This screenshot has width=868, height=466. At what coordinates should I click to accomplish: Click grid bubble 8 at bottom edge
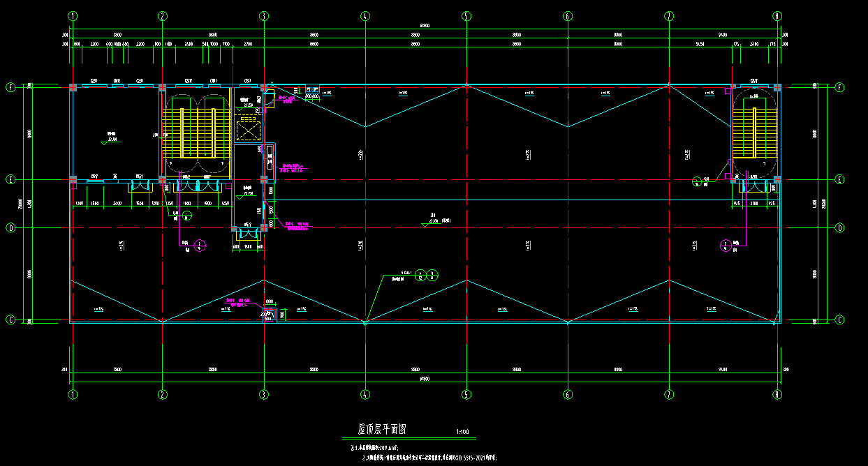[777, 394]
